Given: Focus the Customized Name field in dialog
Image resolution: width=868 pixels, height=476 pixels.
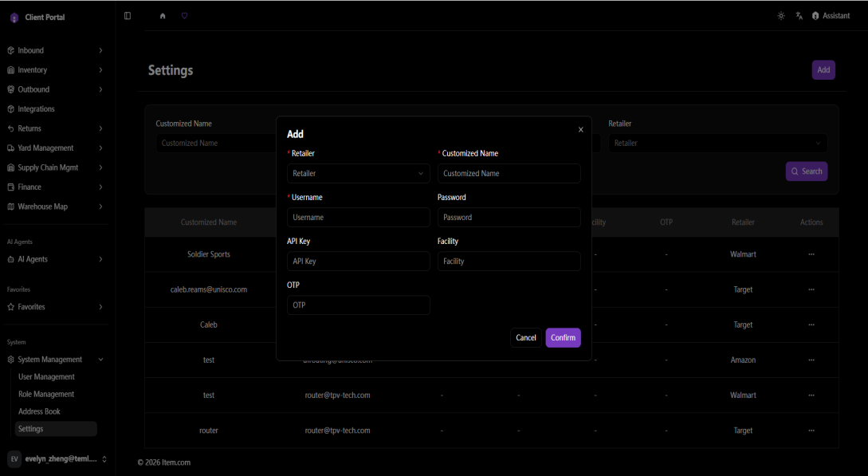Looking at the screenshot, I should click(509, 173).
